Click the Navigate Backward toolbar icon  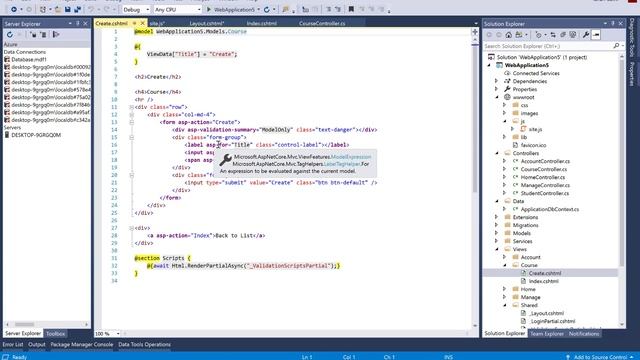point(14,9)
